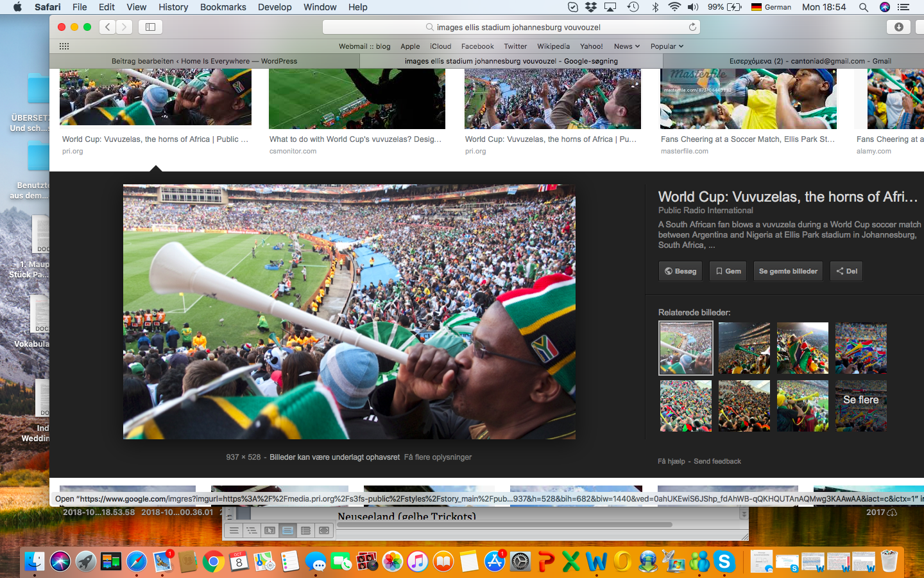Click the Send feedback link
The height and width of the screenshot is (578, 924).
[717, 461]
